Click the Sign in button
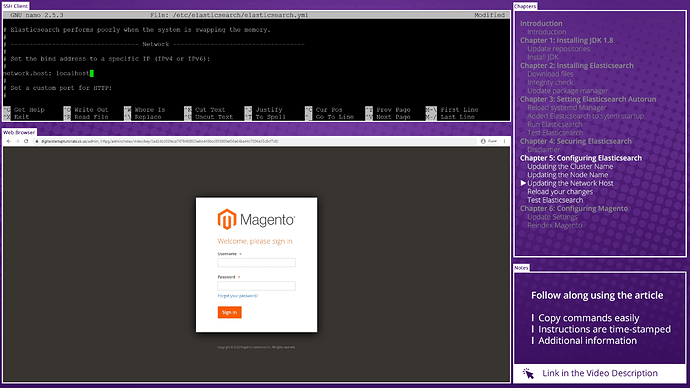Screen dimensions: 690x388 tap(229, 312)
